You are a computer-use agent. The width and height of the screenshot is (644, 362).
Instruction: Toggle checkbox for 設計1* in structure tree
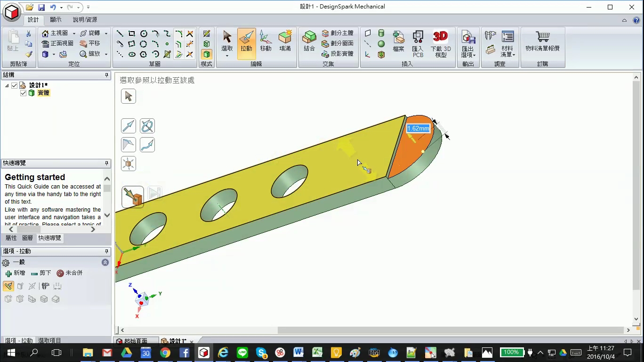(x=15, y=85)
